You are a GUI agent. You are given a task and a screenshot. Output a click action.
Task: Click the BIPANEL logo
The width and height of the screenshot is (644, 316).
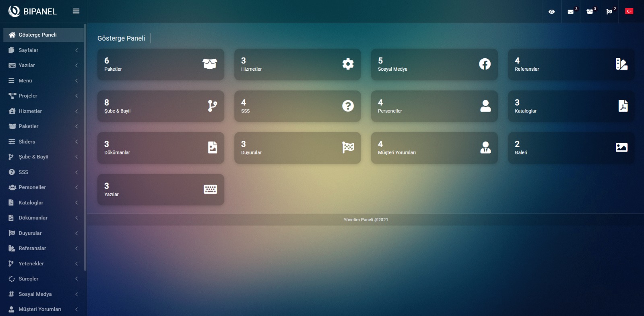pos(33,11)
